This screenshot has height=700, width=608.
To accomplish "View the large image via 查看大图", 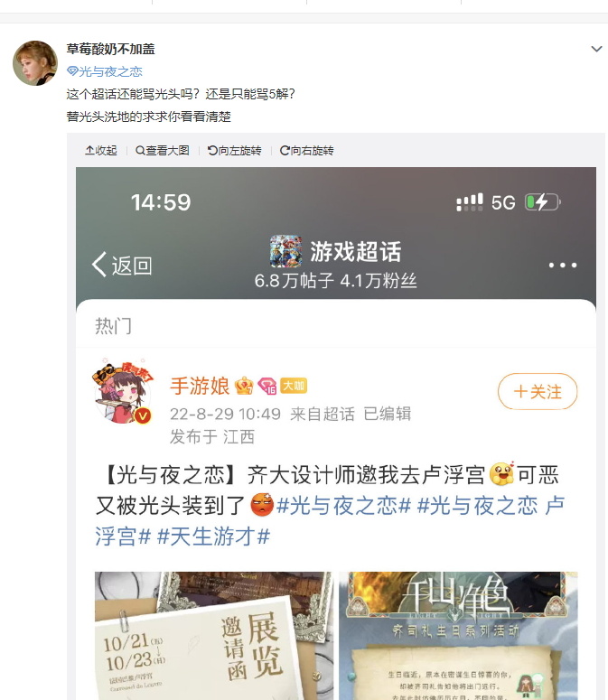I will (x=163, y=151).
